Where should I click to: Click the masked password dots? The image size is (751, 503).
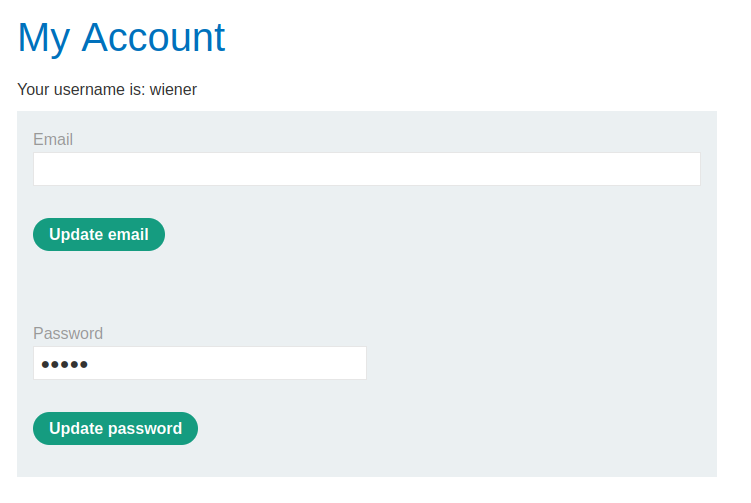pos(64,364)
